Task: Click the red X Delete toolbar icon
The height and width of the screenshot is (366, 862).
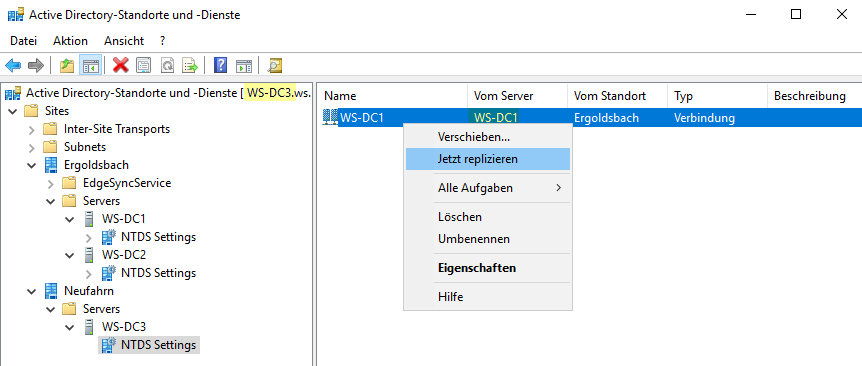Action: pyautogui.click(x=120, y=66)
